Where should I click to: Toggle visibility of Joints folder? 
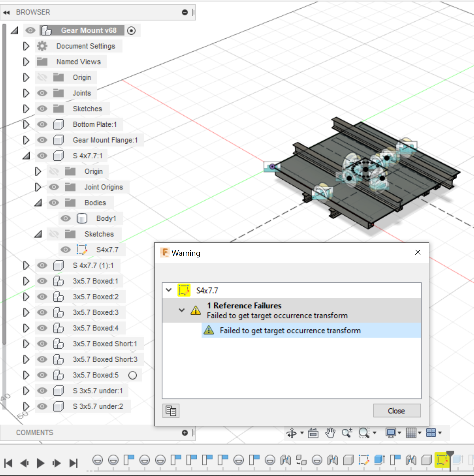pos(42,93)
